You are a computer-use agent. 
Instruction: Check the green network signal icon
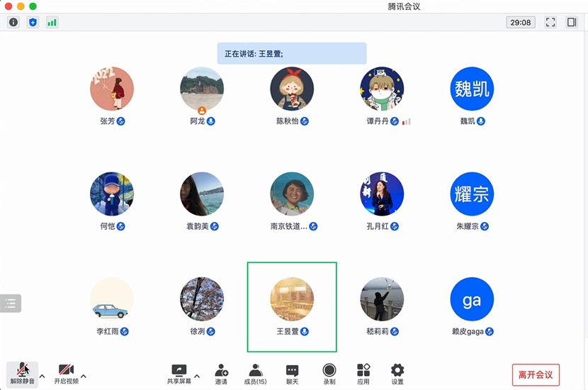tap(52, 23)
